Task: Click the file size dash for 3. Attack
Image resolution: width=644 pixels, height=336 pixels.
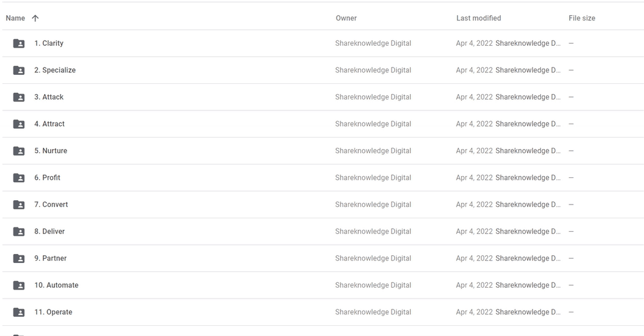Action: pos(571,97)
